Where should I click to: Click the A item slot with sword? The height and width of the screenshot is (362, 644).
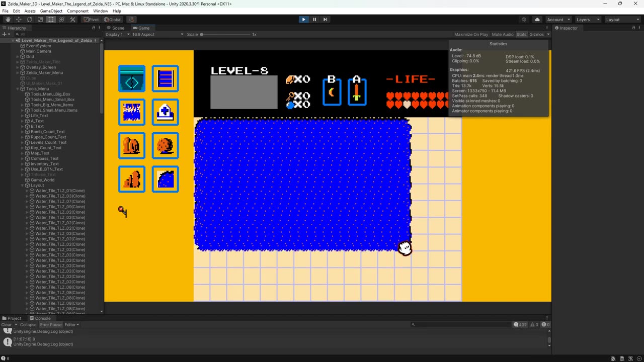pyautogui.click(x=357, y=92)
